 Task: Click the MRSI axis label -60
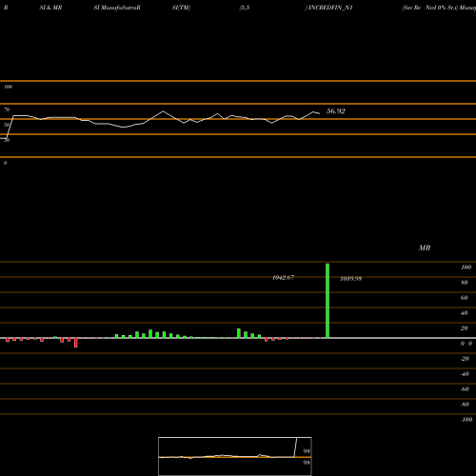pyautogui.click(x=465, y=389)
